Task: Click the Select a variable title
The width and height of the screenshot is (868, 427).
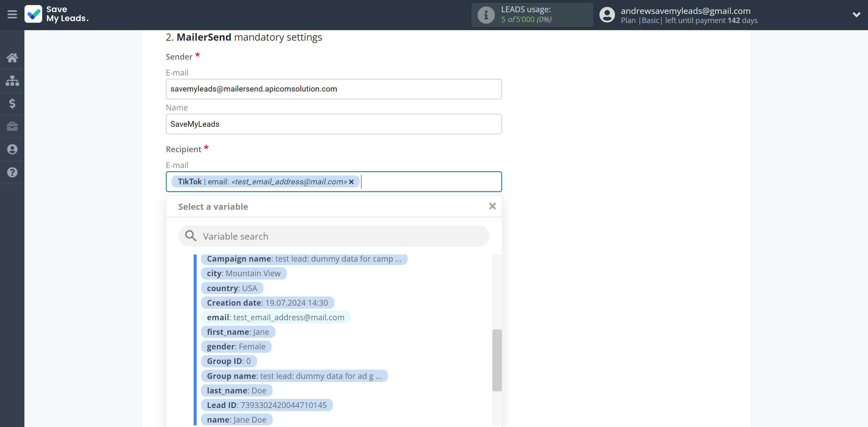Action: point(213,207)
